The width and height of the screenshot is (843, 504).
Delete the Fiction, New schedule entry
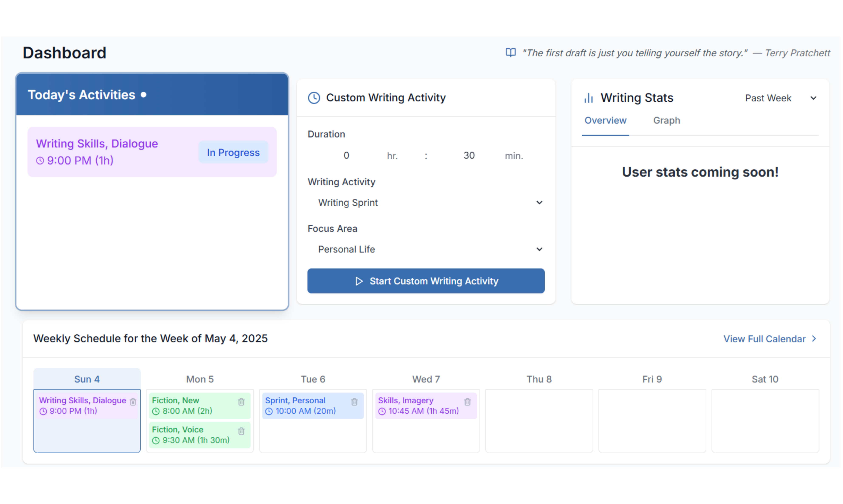[241, 402]
